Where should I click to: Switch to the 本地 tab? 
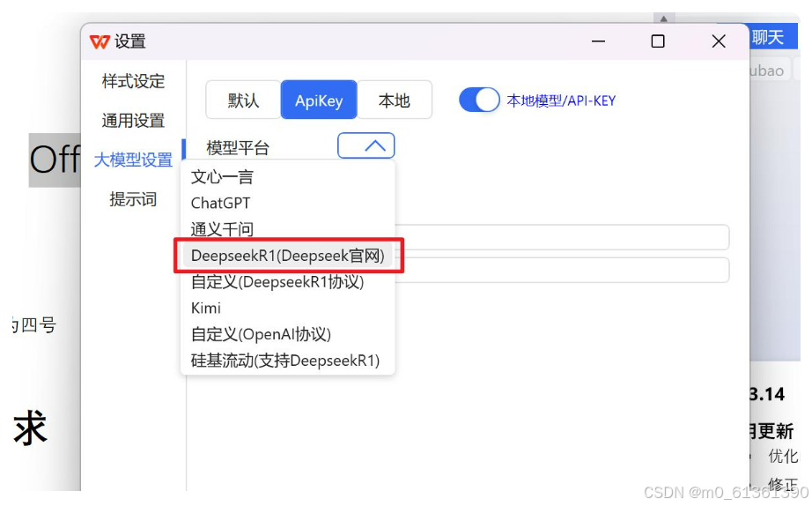(394, 100)
